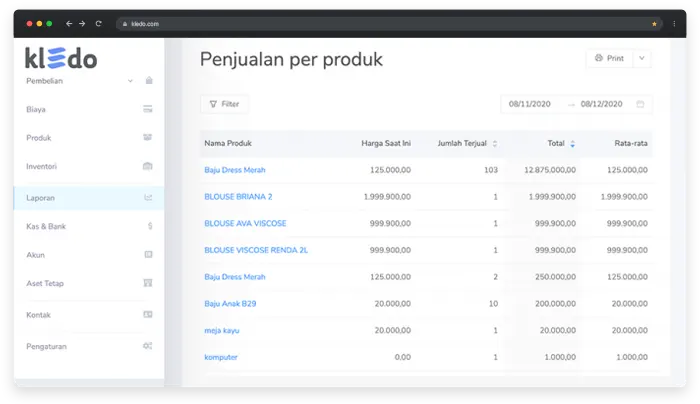Click the Laporan chart icon
Viewport: 700px width, 404px height.
pyautogui.click(x=148, y=197)
